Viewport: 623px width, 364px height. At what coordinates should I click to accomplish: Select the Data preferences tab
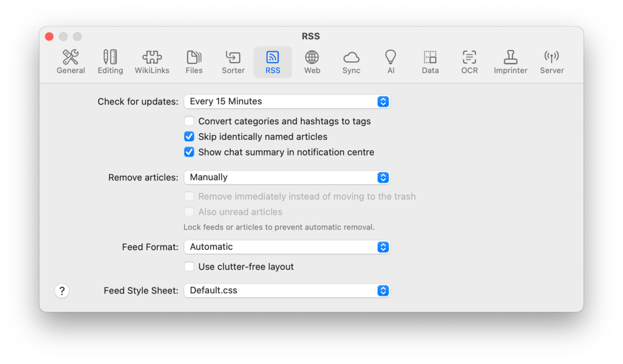click(x=430, y=62)
